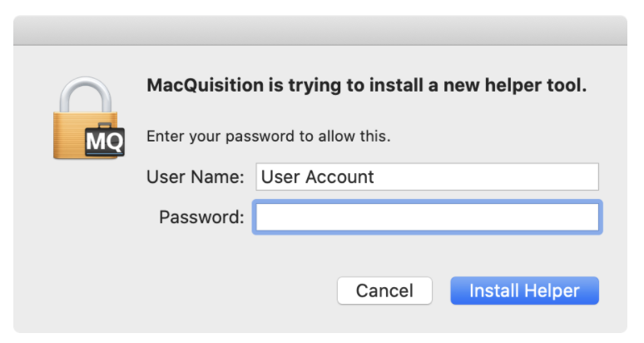The image size is (644, 343).
Task: Click inside the User Name field
Action: (x=427, y=176)
